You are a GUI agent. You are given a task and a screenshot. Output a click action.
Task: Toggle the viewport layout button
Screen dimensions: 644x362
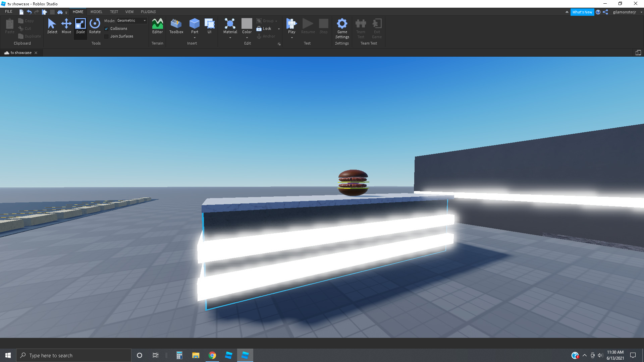638,53
